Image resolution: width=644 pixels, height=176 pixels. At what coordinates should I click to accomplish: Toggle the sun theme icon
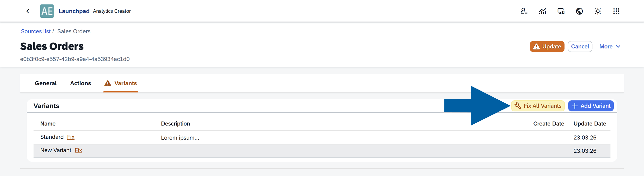click(x=598, y=11)
